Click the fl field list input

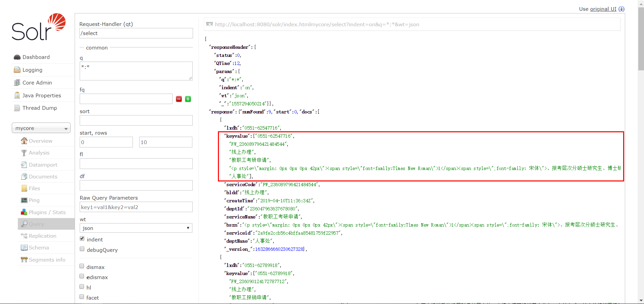[136, 164]
